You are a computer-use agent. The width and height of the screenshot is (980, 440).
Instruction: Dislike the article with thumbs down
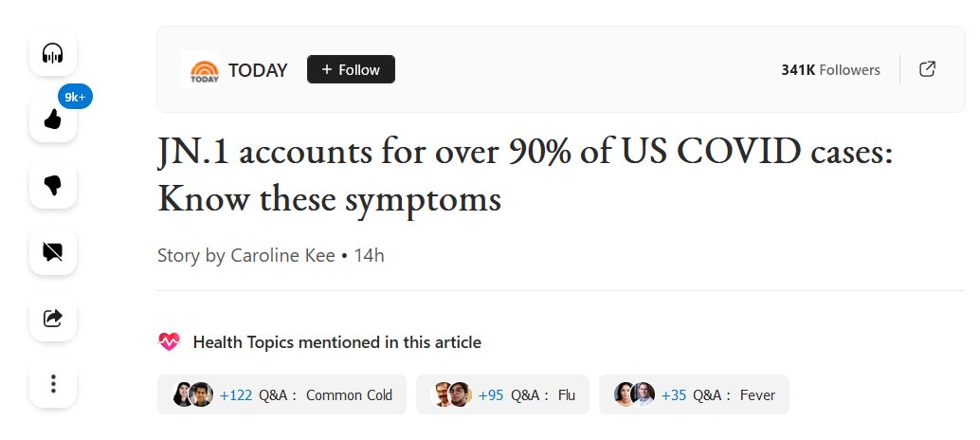pos(53,186)
